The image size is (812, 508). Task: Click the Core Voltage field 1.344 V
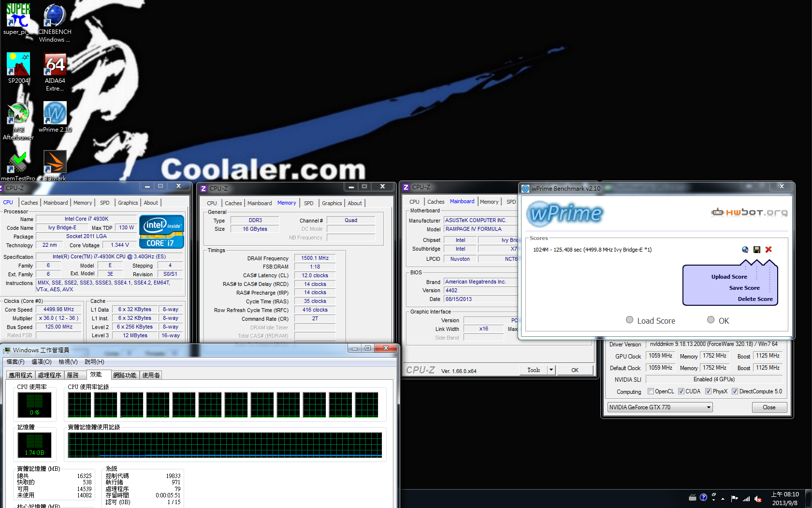[120, 245]
